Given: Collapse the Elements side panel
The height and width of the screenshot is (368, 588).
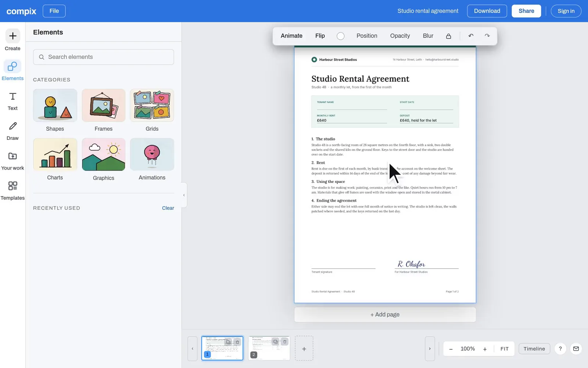Looking at the screenshot, I should (184, 195).
